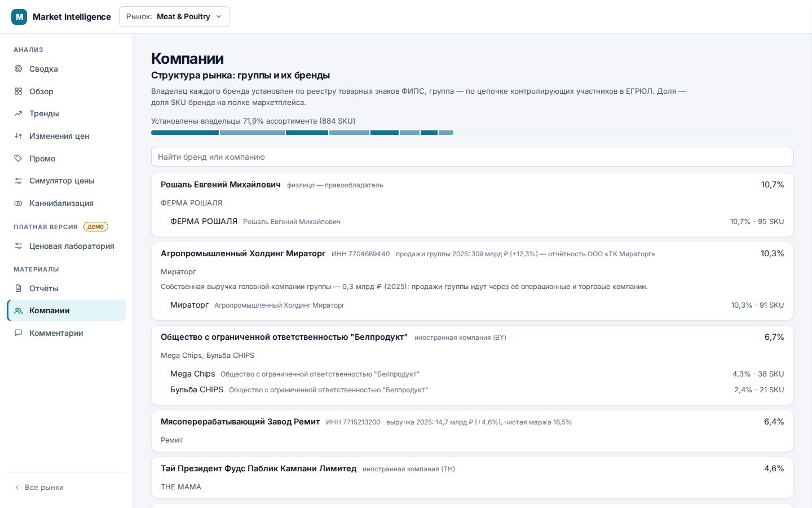
Task: Click the Тай Президент Фудс company heading
Action: 259,468
